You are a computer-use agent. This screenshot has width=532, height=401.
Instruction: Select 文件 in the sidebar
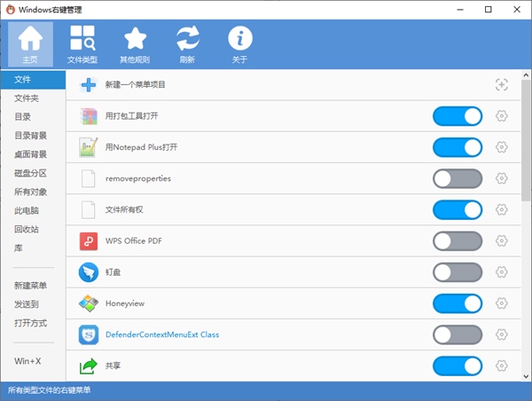tap(34, 80)
